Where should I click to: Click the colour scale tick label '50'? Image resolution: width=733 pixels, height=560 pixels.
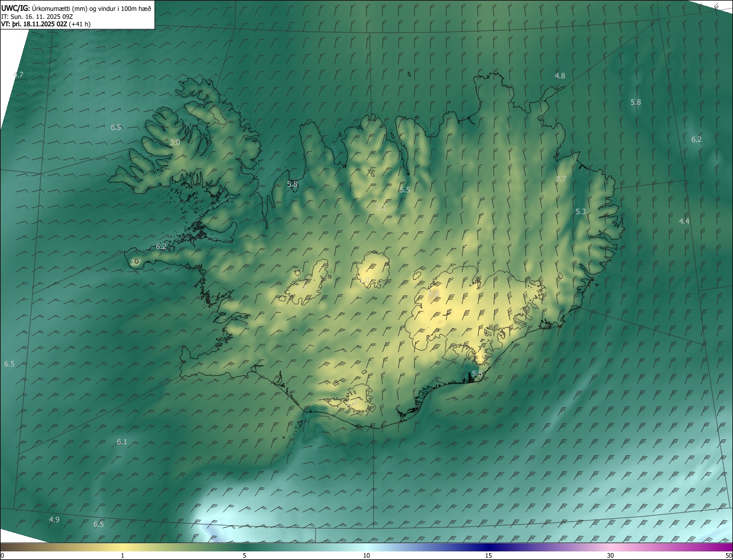click(x=728, y=555)
